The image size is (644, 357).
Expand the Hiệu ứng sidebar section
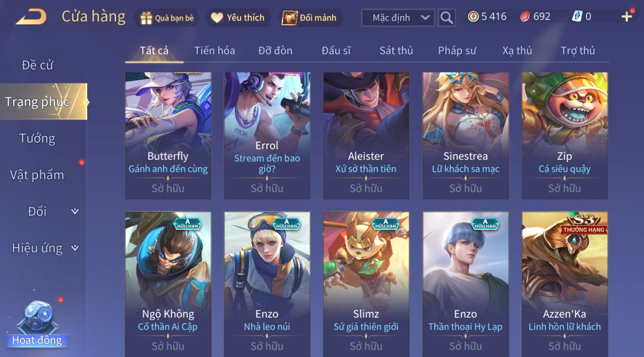click(75, 248)
